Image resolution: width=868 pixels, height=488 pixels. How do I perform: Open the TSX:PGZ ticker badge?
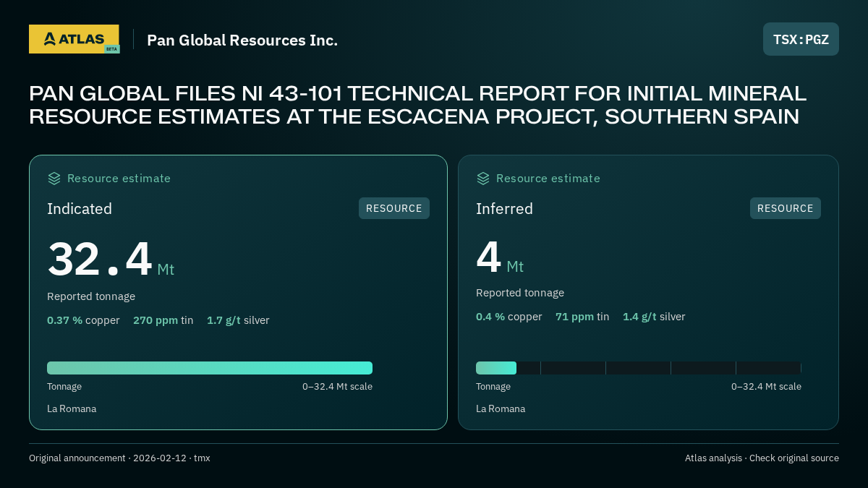click(x=801, y=39)
